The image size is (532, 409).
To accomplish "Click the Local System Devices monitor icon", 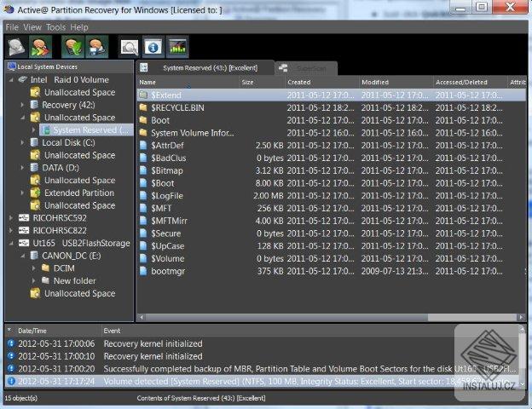I will (12, 66).
